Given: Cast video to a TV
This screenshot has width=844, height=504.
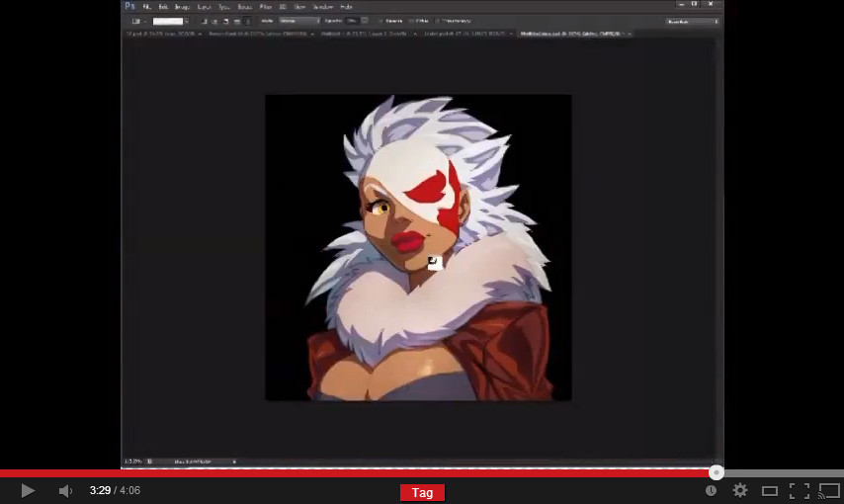Looking at the screenshot, I should click(x=829, y=490).
